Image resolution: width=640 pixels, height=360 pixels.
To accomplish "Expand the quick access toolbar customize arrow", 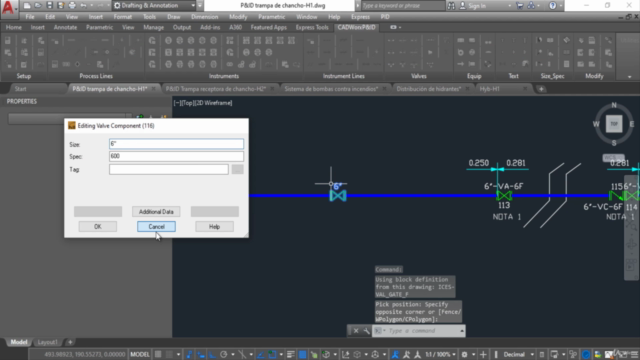I will [200, 6].
